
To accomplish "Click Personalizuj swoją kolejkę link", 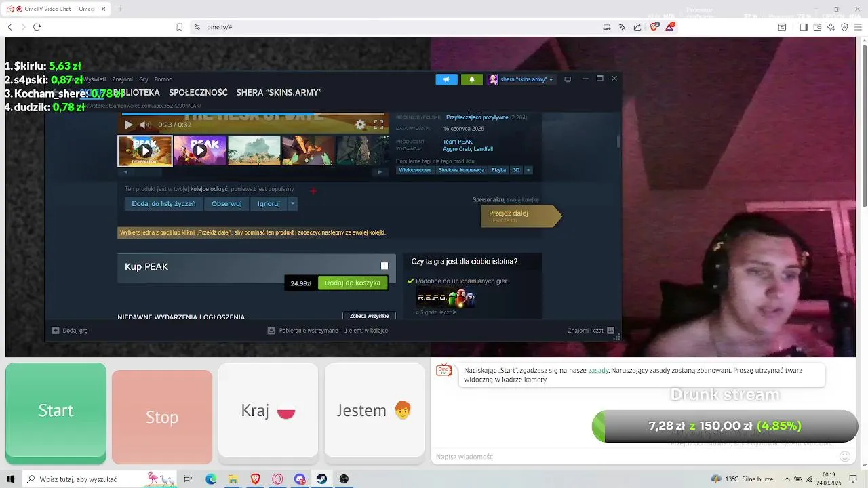I will point(506,200).
